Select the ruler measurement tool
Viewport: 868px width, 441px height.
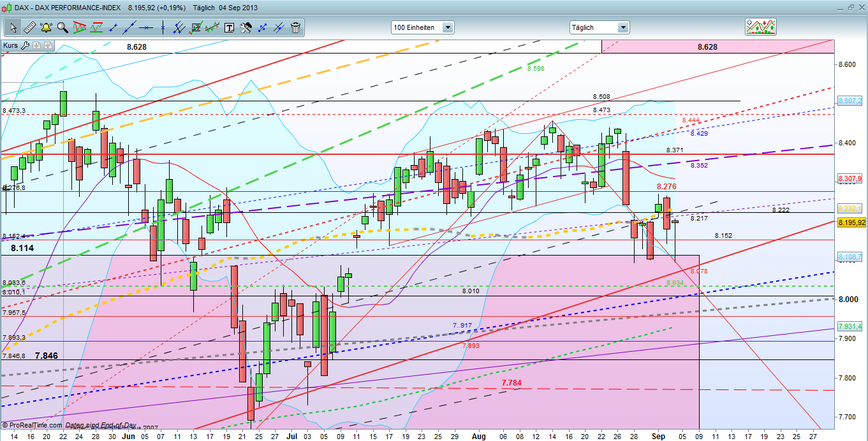coord(29,27)
